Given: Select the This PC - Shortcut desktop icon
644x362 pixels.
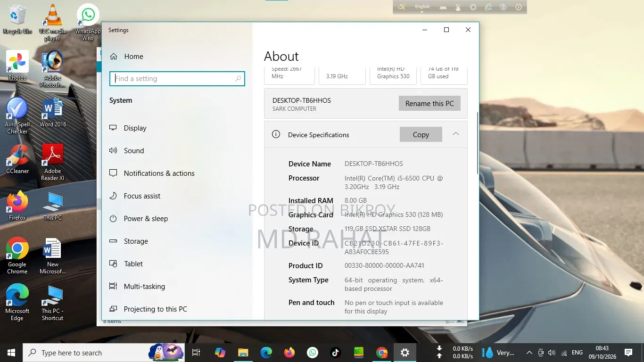Looking at the screenshot, I should [x=52, y=303].
